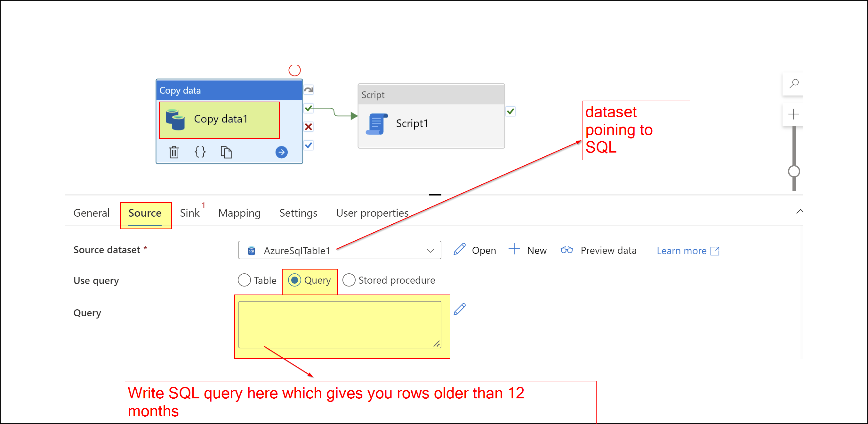Screen dimensions: 868x424
Task: Click inside the empty Query text box
Action: (x=339, y=324)
